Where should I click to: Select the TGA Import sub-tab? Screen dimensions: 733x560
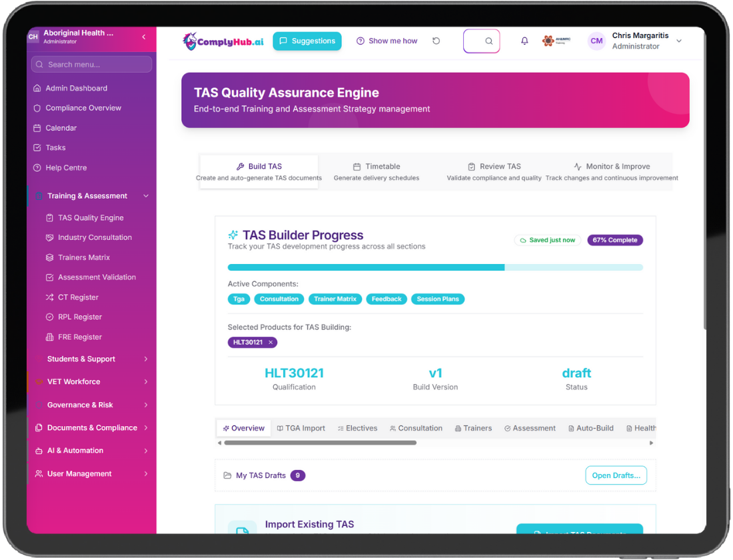[301, 428]
